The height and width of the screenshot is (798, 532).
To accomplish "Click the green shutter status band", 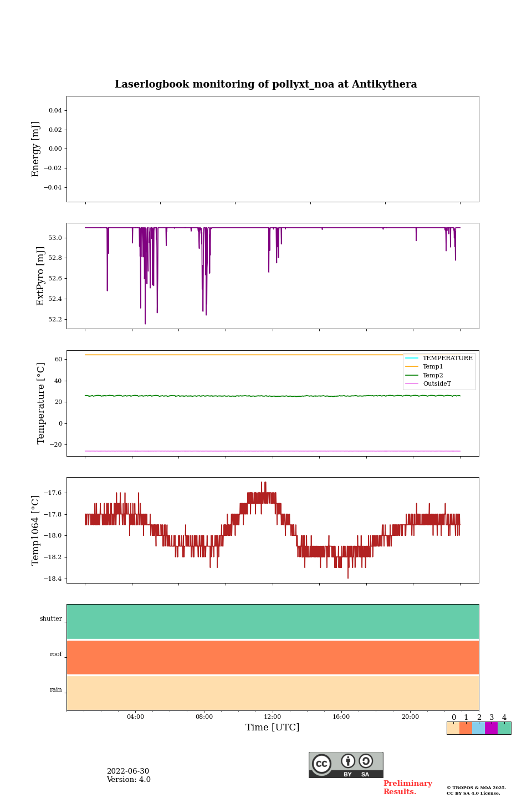I will [273, 622].
